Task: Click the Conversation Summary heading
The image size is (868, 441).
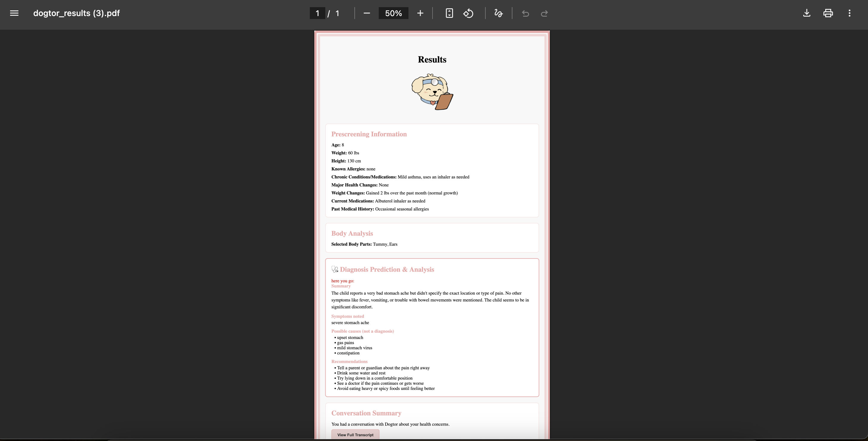Action: pos(366,413)
